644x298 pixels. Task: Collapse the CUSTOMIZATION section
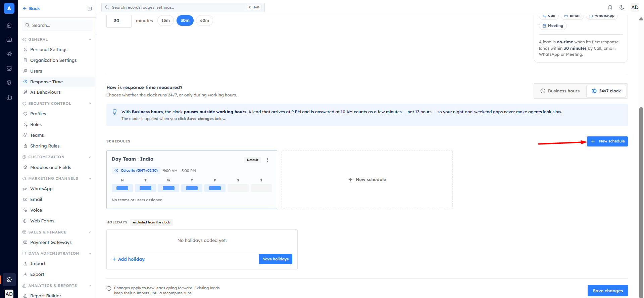90,157
